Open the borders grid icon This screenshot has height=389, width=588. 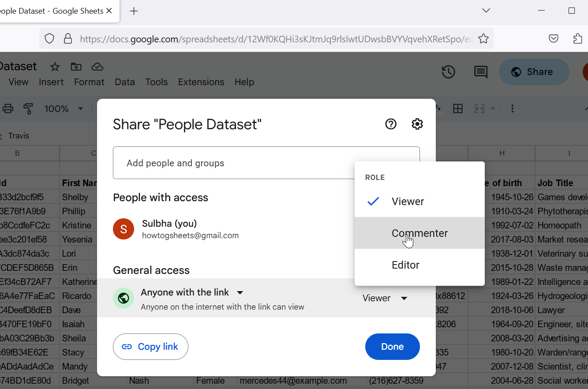[x=458, y=108]
